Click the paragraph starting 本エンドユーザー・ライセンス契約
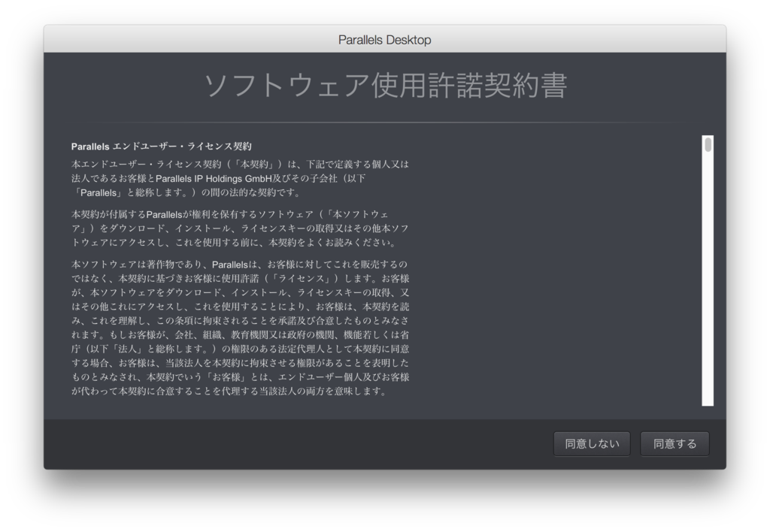 [x=240, y=178]
